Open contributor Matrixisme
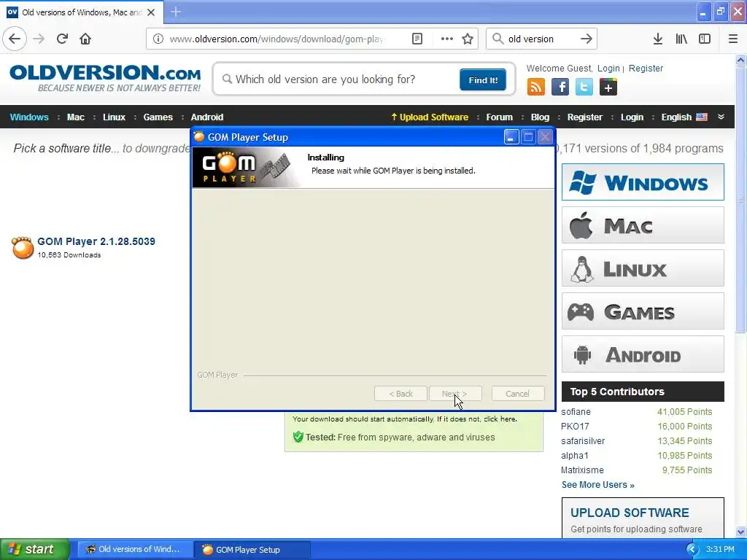 [x=582, y=470]
